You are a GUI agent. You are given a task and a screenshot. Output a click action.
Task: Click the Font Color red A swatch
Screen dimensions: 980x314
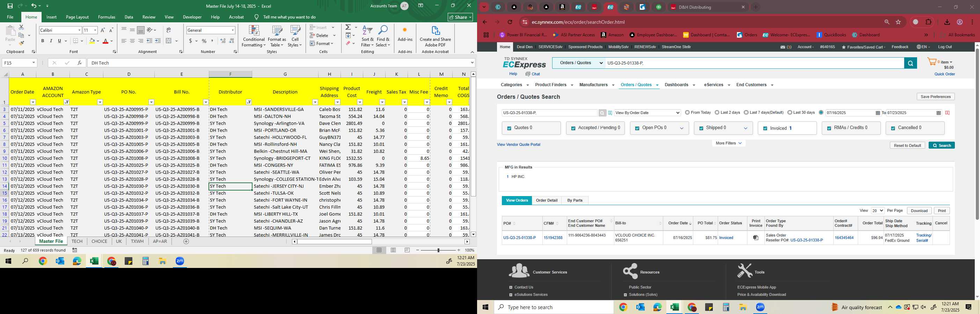click(105, 41)
